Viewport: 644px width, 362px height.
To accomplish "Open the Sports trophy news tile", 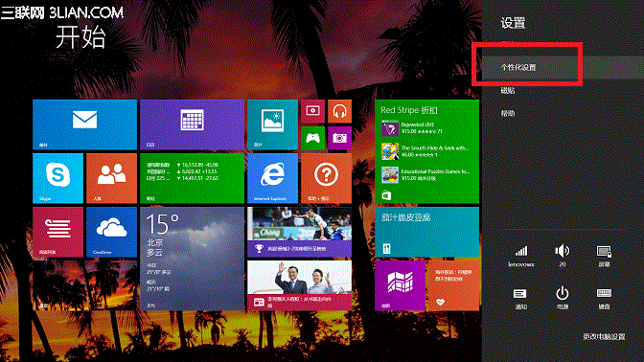I will coord(299,232).
